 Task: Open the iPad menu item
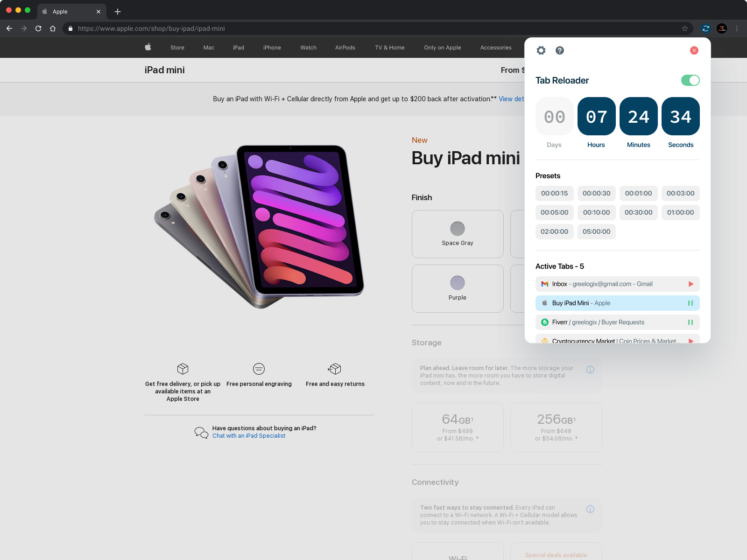239,47
